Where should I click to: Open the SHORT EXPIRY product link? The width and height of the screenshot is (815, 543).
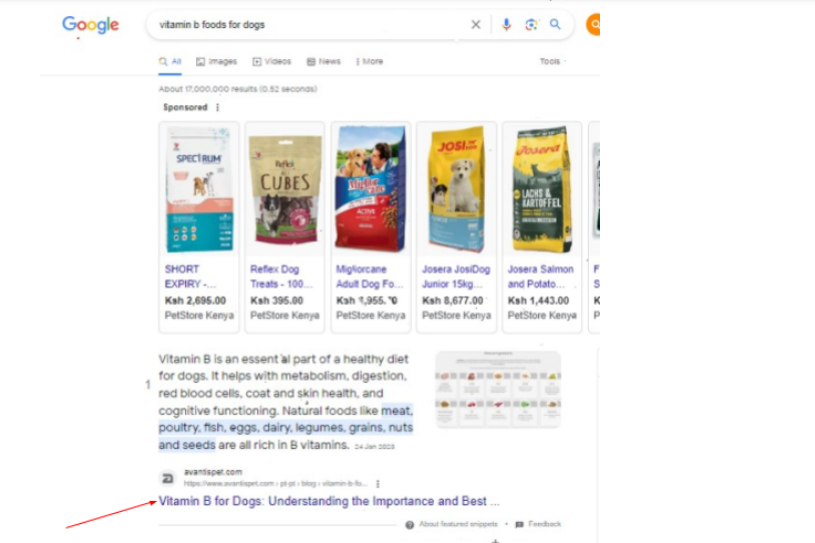click(190, 276)
